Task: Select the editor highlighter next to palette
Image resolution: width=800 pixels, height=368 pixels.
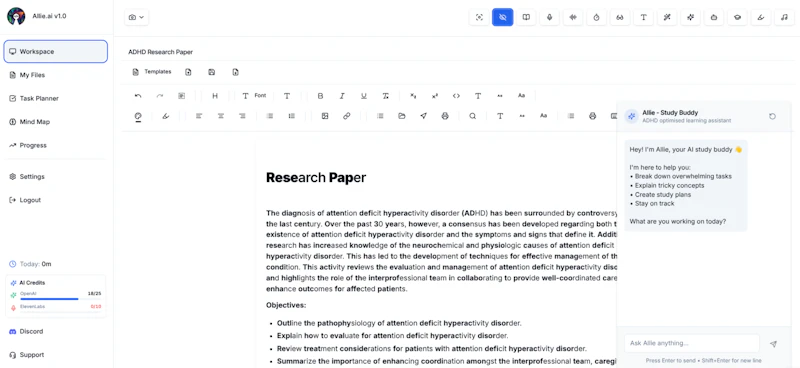Action: tap(165, 116)
